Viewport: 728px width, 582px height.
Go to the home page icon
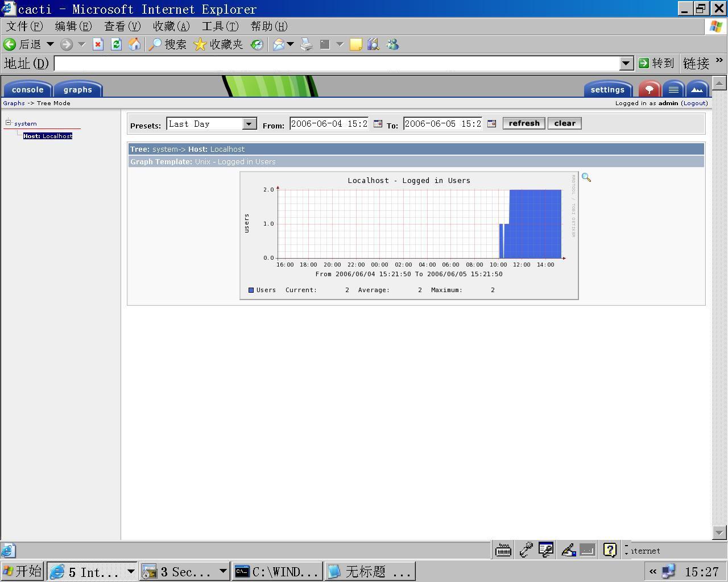tap(134, 44)
